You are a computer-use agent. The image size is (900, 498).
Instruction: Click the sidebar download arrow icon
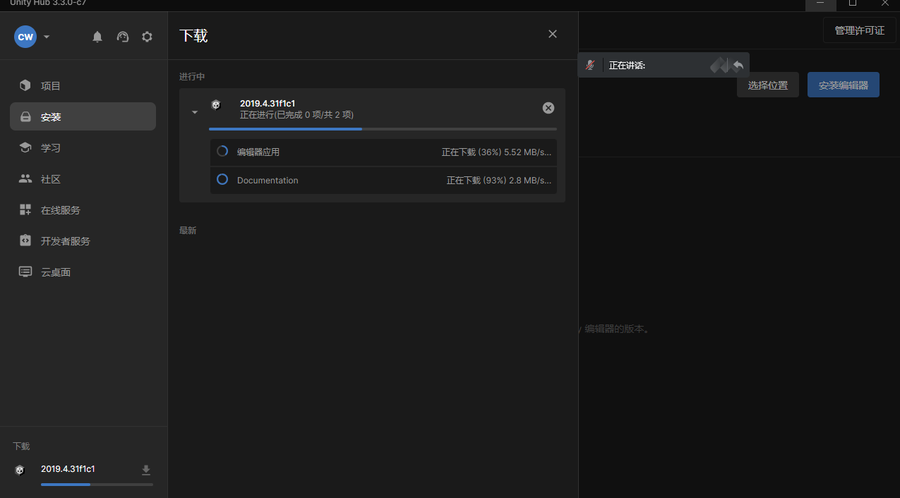point(146,470)
